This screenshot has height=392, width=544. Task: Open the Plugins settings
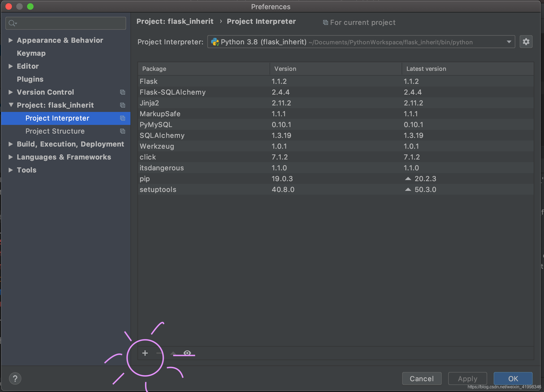click(30, 79)
